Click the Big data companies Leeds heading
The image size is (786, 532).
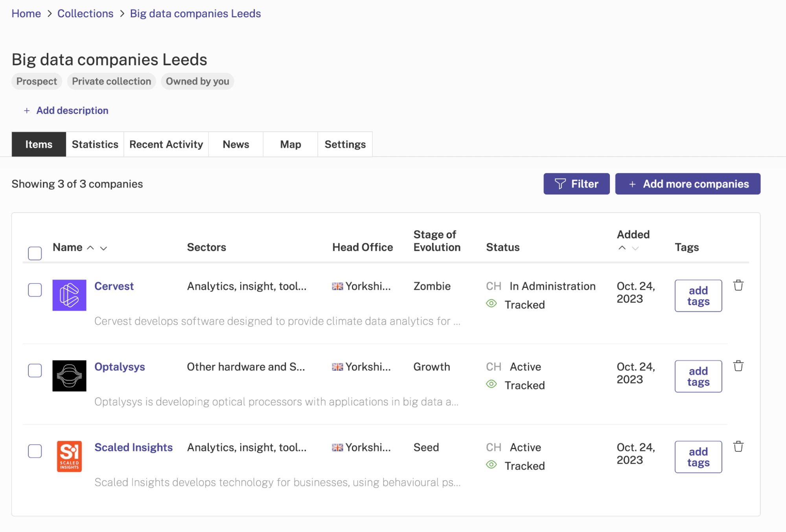pyautogui.click(x=109, y=59)
